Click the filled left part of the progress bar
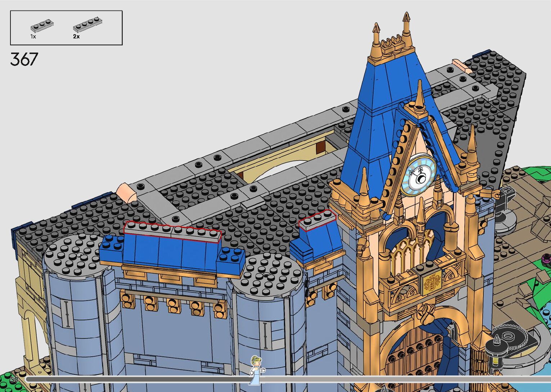The width and height of the screenshot is (551, 392). (x=137, y=379)
